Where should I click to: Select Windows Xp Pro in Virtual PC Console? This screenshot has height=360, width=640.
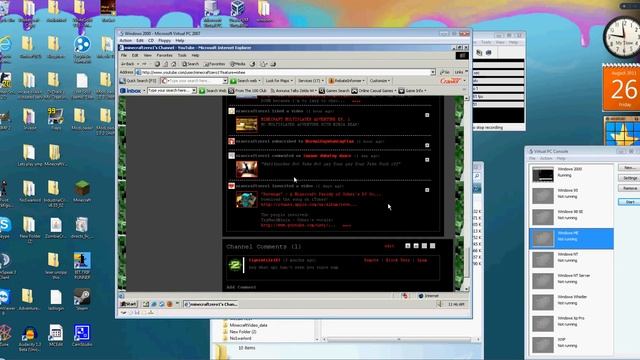571,323
